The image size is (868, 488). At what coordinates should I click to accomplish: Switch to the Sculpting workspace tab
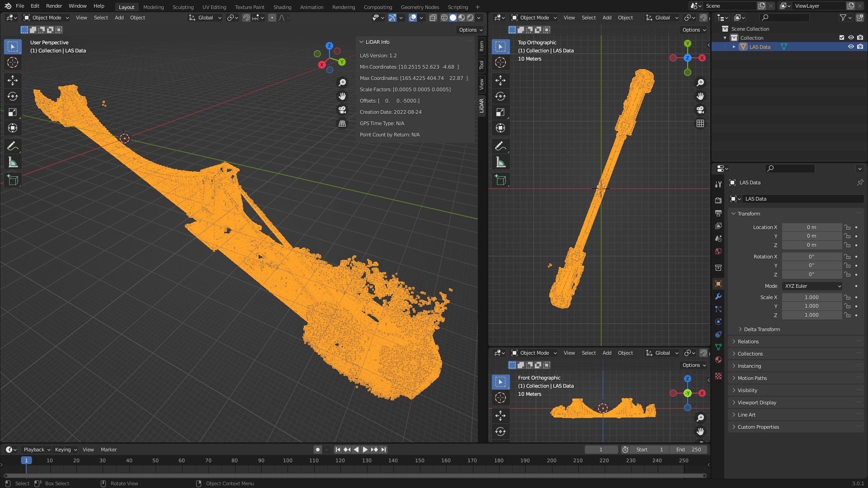pyautogui.click(x=183, y=7)
